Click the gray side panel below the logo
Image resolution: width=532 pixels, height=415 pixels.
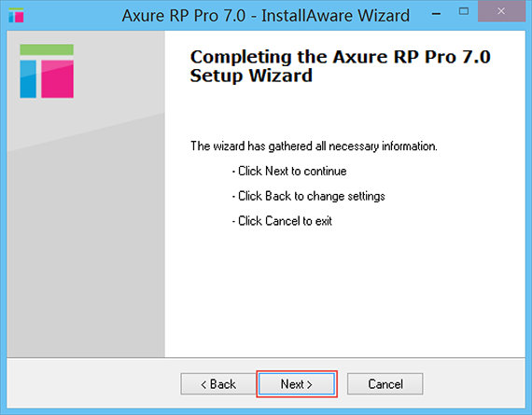point(86,237)
